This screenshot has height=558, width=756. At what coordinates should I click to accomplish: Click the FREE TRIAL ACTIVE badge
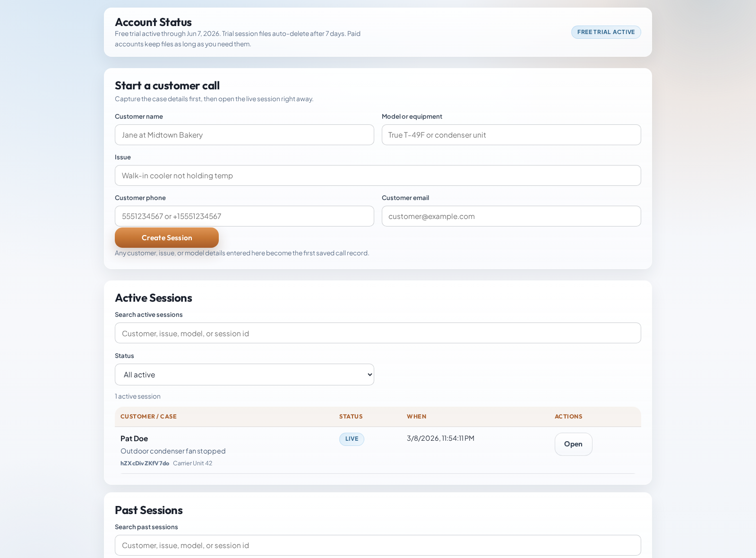click(x=606, y=32)
